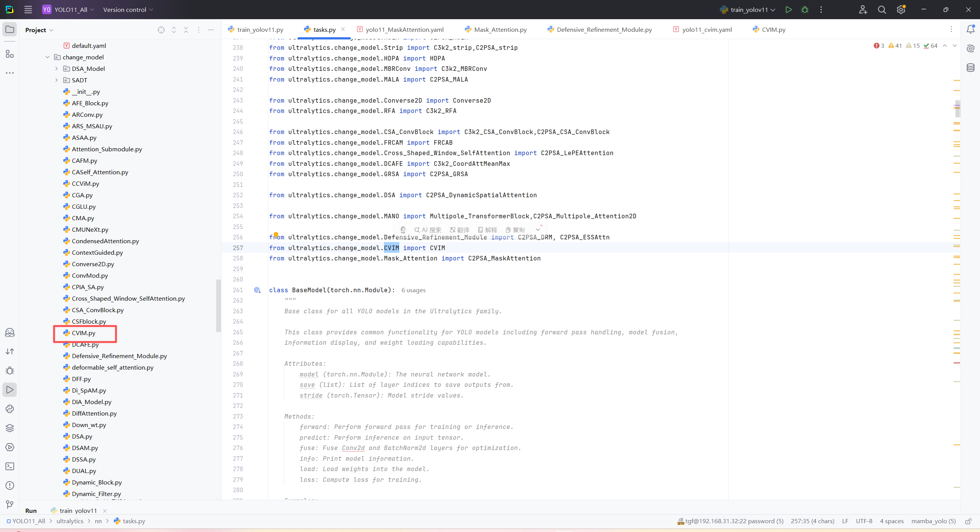Open the Python Packages tool window icon
The height and width of the screenshot is (532, 980).
pos(10,428)
